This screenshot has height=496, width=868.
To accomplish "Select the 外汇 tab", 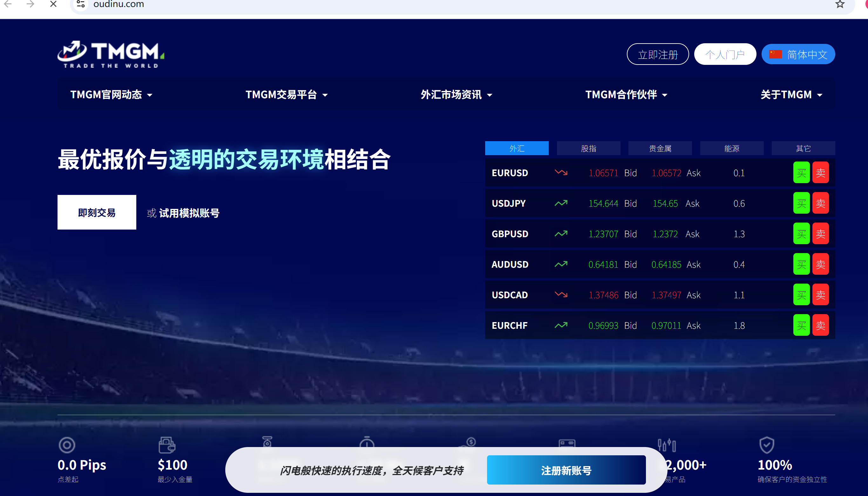I will (517, 148).
